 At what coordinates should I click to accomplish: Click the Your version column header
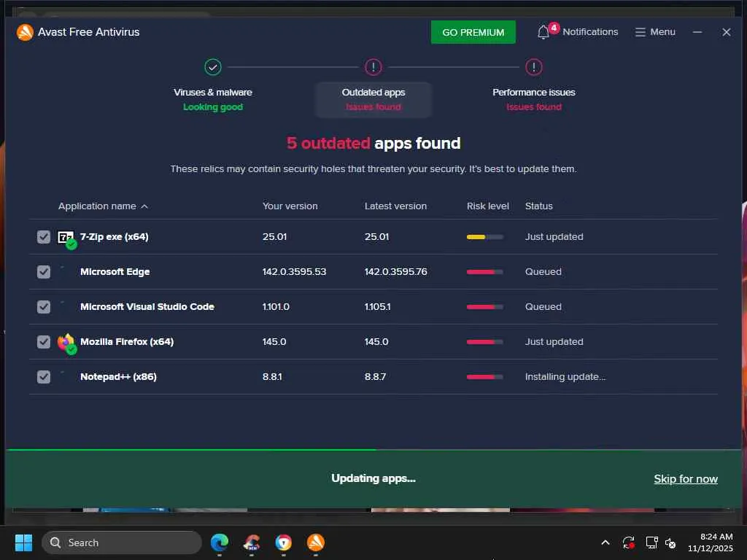[x=290, y=206]
